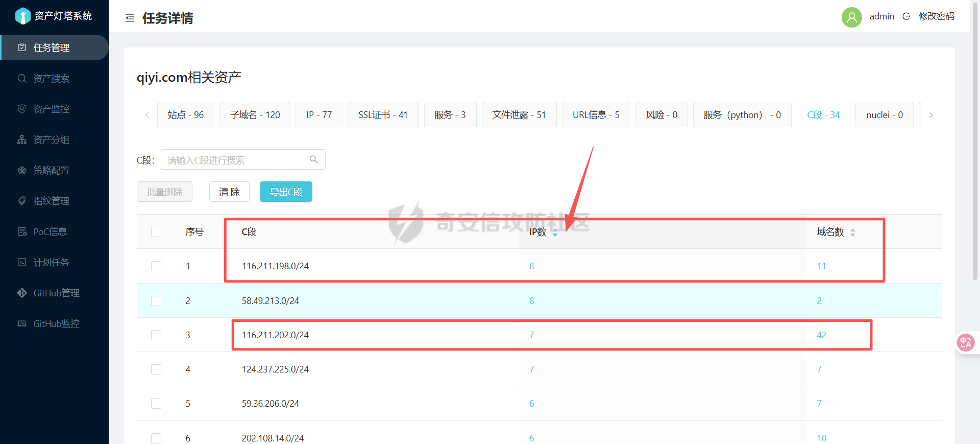Sort by 域名数 column arrows
The height and width of the screenshot is (444, 980).
tap(852, 232)
